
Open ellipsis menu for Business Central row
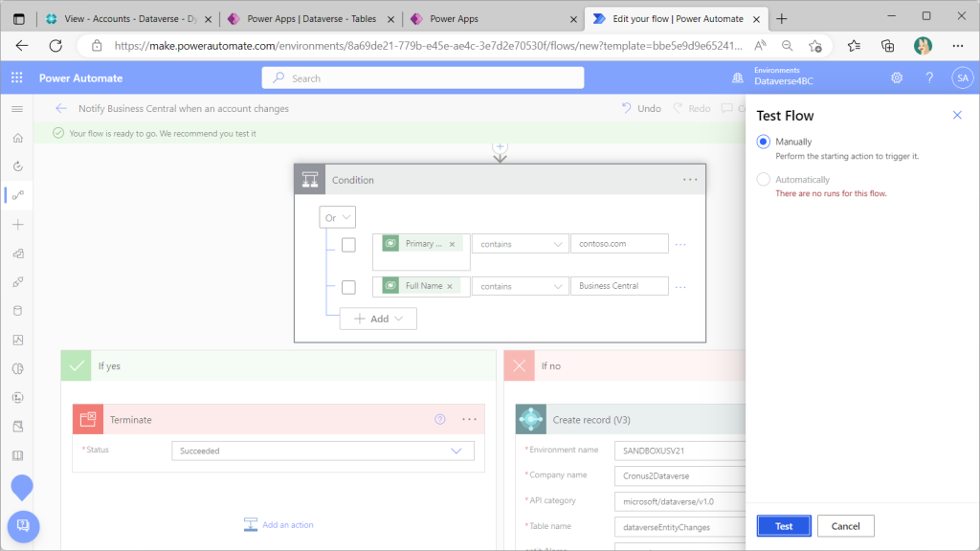680,287
